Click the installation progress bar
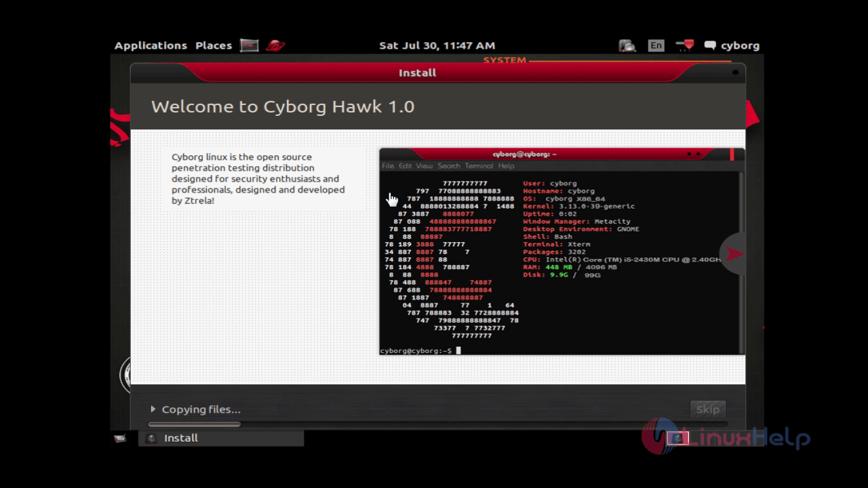Viewport: 868px width, 488px height. click(x=437, y=424)
